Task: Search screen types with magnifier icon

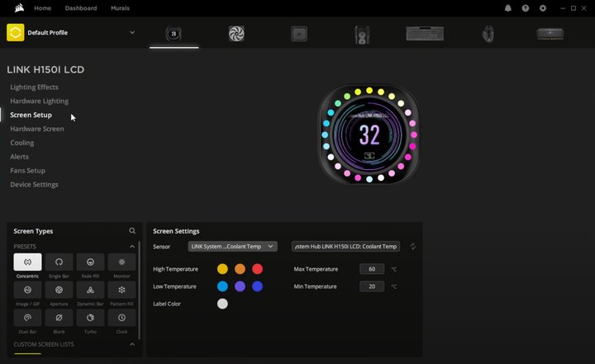Action: pos(132,231)
